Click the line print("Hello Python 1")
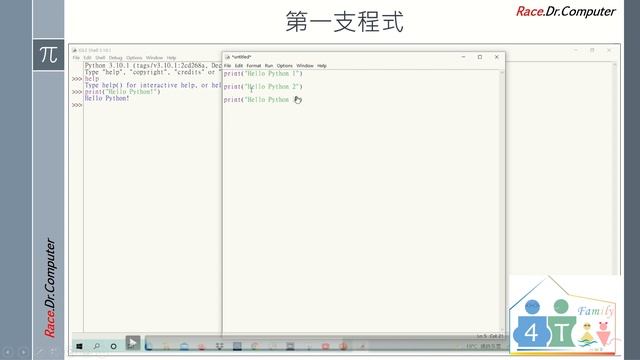Viewport: 640px width, 360px height. coord(263,74)
